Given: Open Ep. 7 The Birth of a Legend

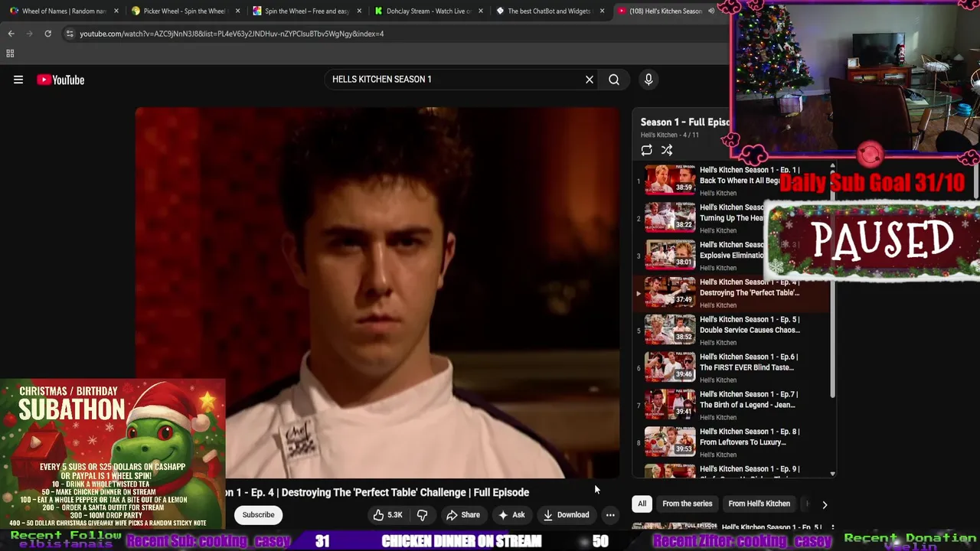Looking at the screenshot, I should pyautogui.click(x=731, y=405).
